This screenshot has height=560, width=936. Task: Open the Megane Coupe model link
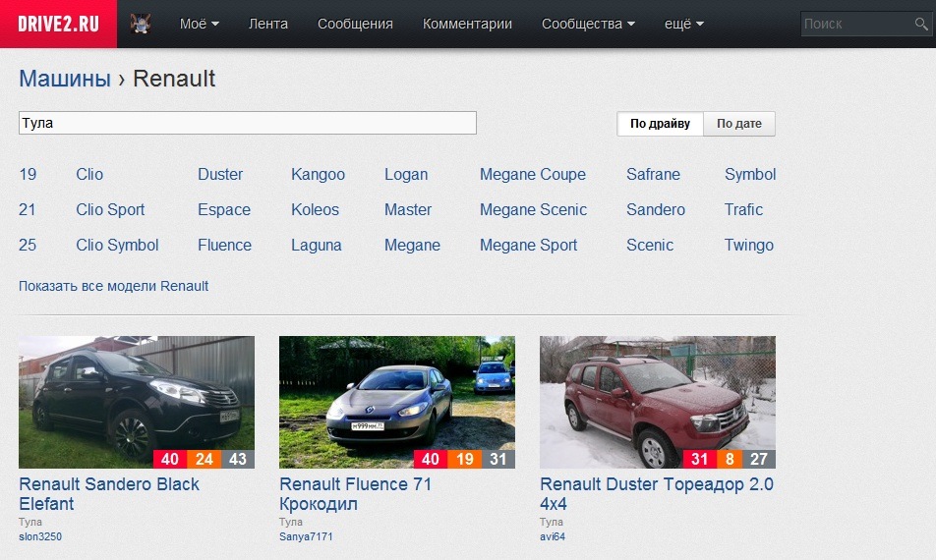[x=533, y=174]
